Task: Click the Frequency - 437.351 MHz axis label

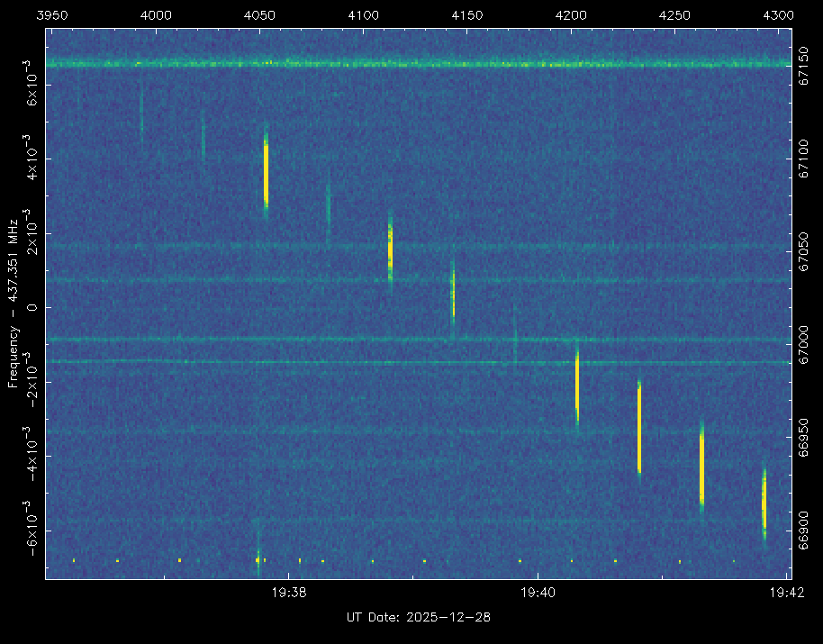Action: (x=12, y=303)
